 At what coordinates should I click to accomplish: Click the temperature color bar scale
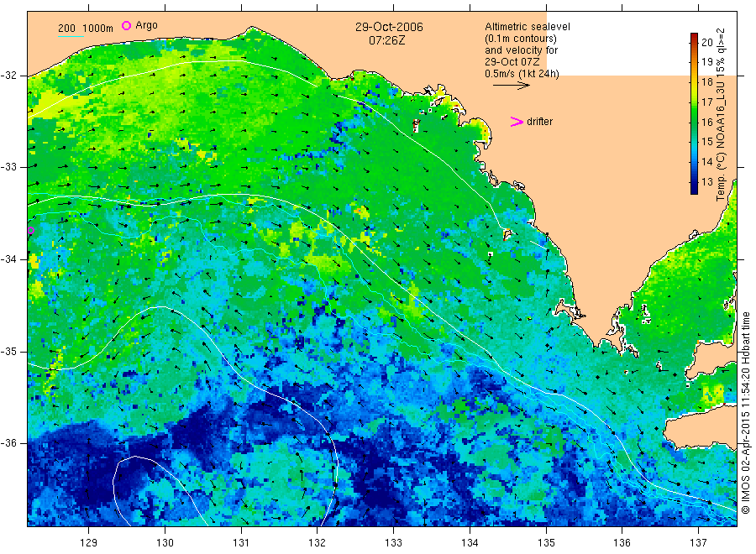click(694, 113)
